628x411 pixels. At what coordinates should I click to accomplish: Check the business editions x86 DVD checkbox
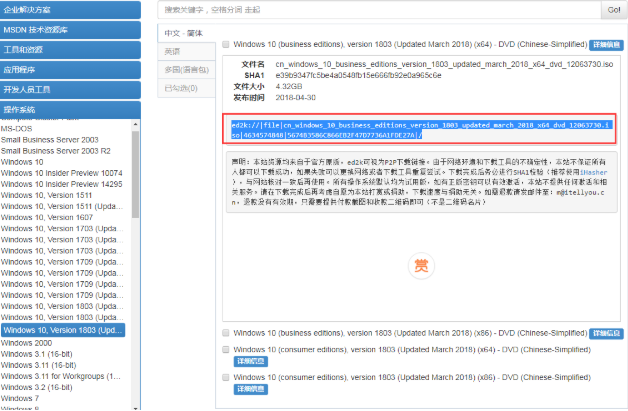click(226, 332)
